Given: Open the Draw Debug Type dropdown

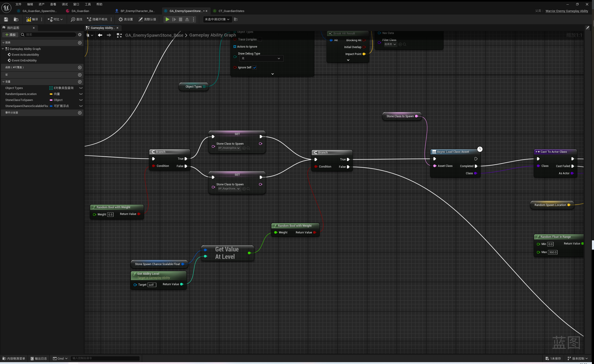Looking at the screenshot, I should pyautogui.click(x=261, y=58).
